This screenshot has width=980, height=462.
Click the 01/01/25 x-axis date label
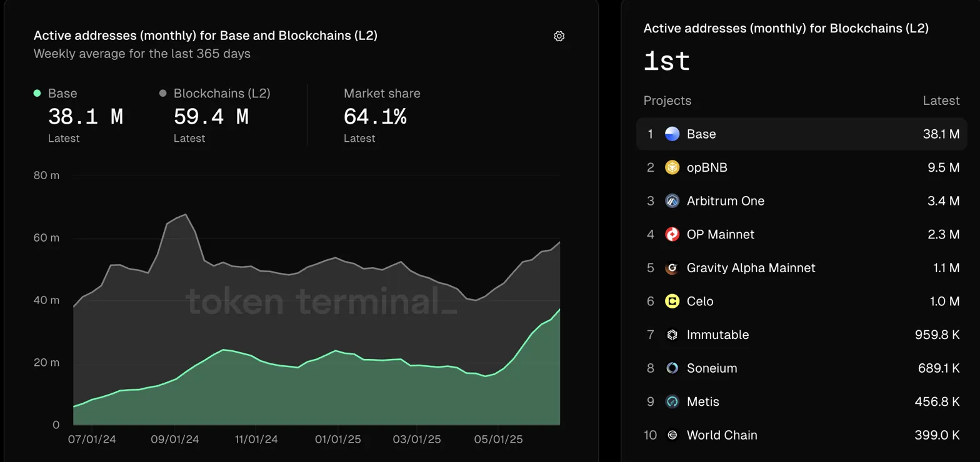click(x=338, y=440)
